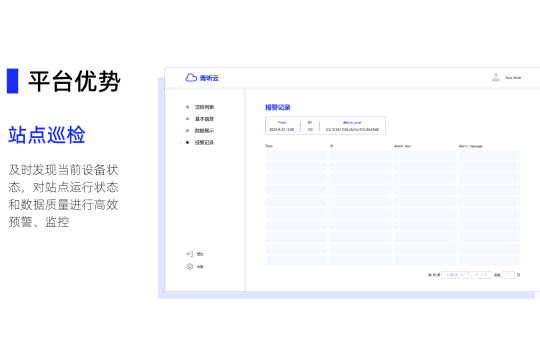Click the logout icon in sidebar bottom
Image resolution: width=540 pixels, height=360 pixels.
point(189,254)
